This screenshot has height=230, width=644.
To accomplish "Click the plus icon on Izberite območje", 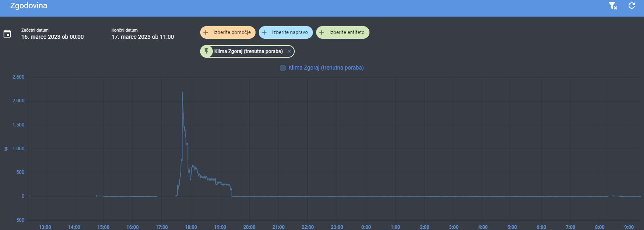I will pos(205,32).
